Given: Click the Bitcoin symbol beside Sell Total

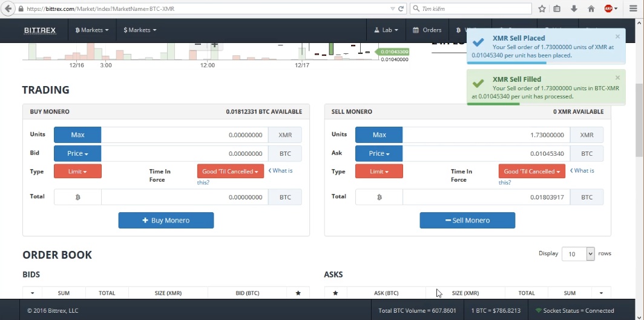Looking at the screenshot, I should (x=379, y=197).
